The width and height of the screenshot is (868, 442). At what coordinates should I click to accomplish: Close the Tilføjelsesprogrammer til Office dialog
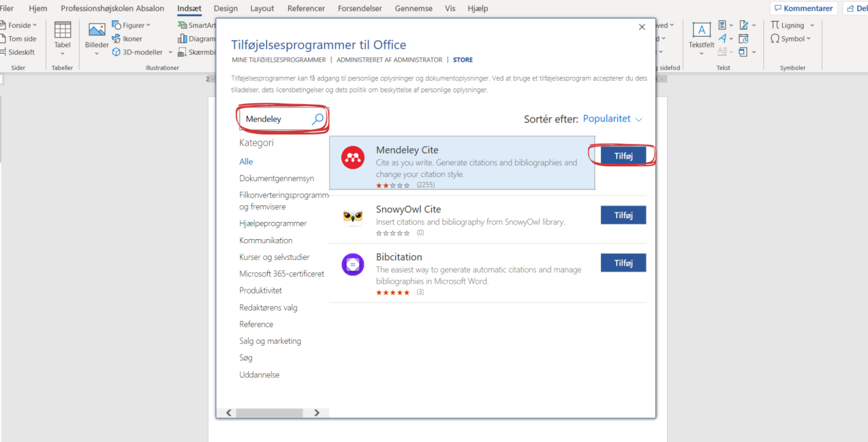(x=642, y=27)
